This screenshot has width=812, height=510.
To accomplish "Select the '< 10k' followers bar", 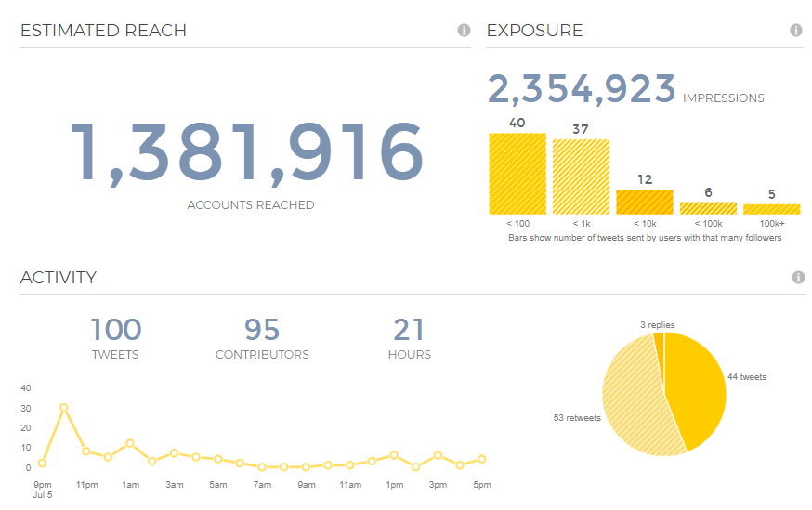I will [645, 202].
